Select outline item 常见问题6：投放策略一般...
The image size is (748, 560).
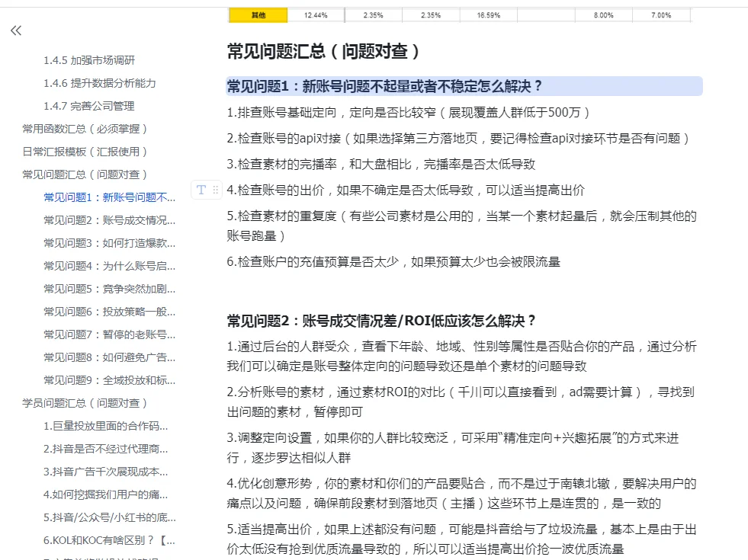point(110,312)
